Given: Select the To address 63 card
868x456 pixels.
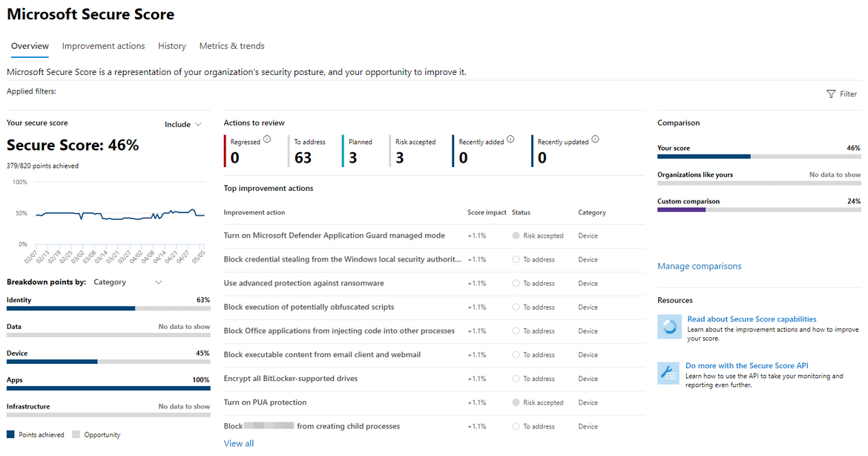Looking at the screenshot, I should (308, 151).
